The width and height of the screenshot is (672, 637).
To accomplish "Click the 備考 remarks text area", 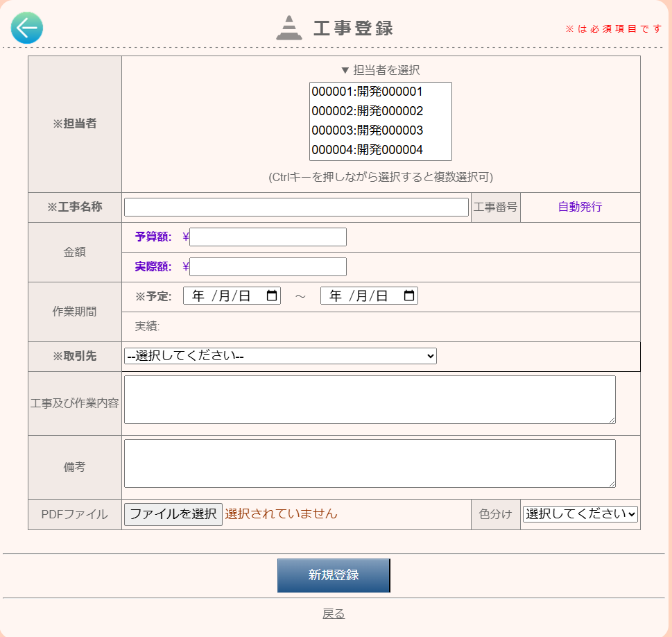I will pyautogui.click(x=370, y=464).
